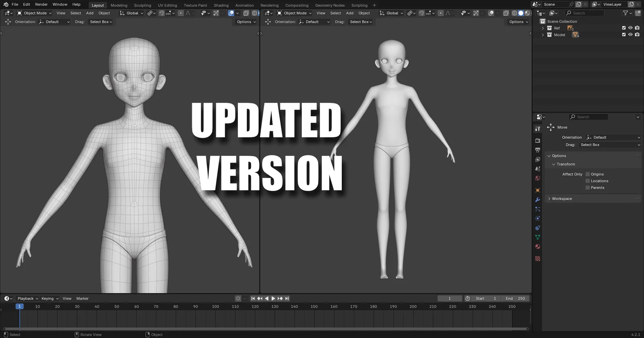The image size is (644, 338).
Task: Switch to the Sculpting workspace tab
Action: pos(142,5)
